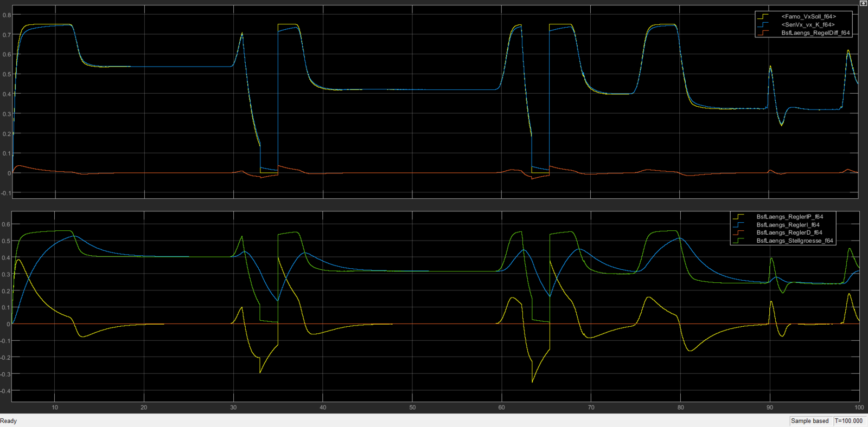The width and height of the screenshot is (868, 427).
Task: Toggle BsfLaengs_RegelDiff_f64 legend label
Action: 815,33
